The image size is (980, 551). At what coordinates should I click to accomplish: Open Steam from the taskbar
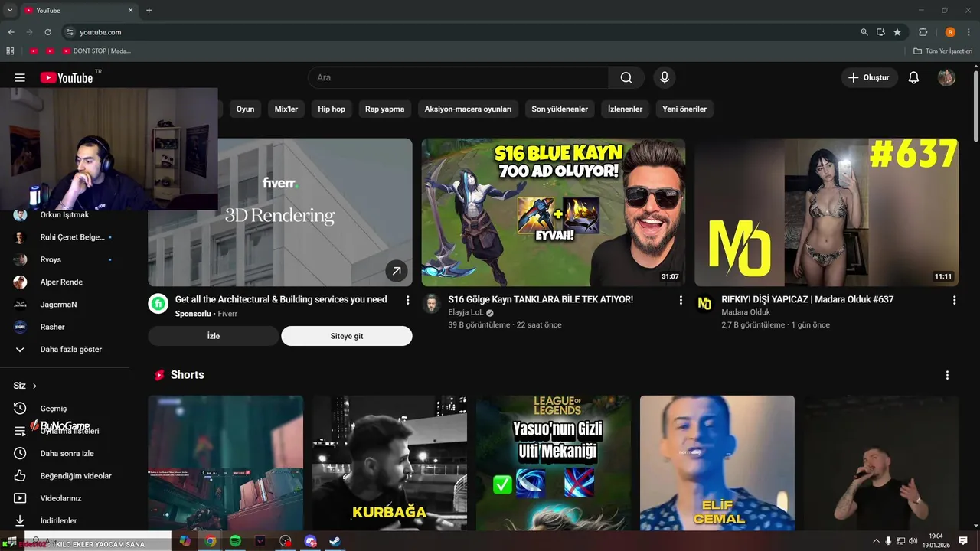click(335, 541)
